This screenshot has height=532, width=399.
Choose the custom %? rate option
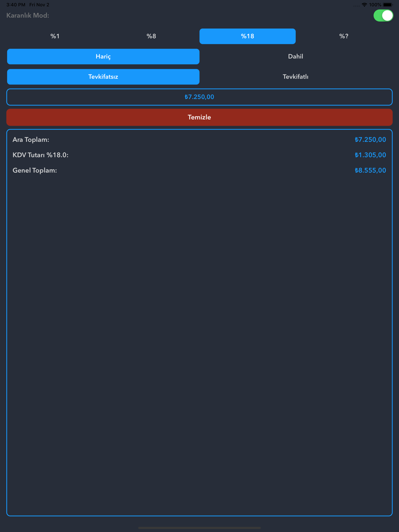point(344,36)
